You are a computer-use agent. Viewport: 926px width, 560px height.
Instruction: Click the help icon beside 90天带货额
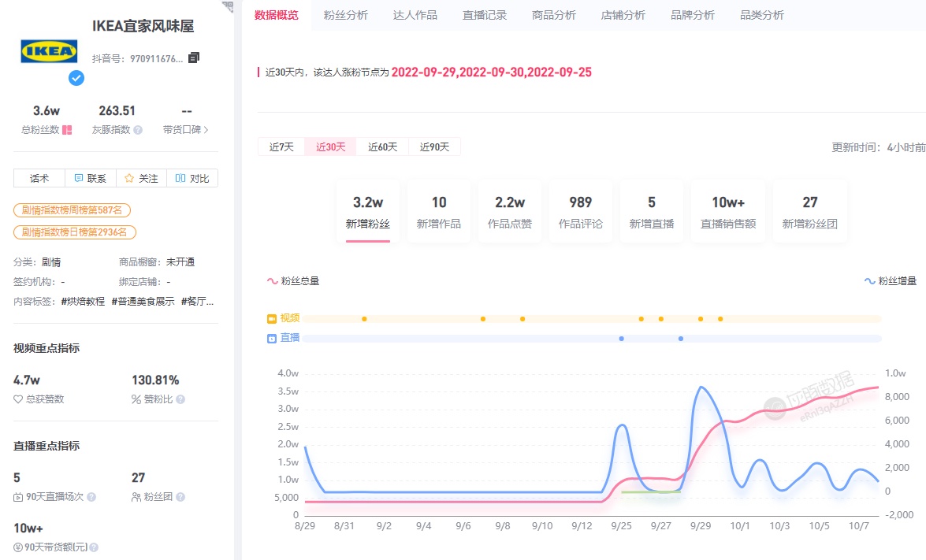[x=93, y=547]
